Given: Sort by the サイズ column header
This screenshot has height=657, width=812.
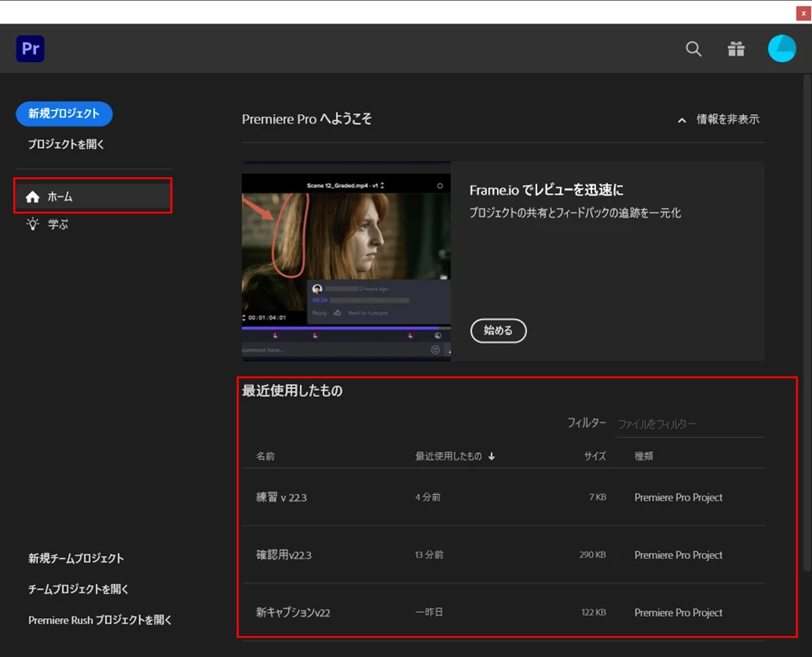Looking at the screenshot, I should 595,456.
